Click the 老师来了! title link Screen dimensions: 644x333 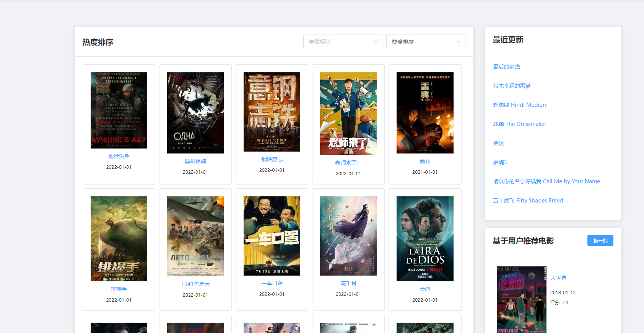coord(347,163)
